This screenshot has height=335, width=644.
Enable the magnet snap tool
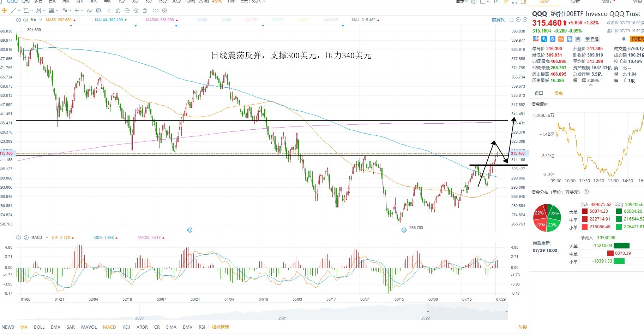pyautogui.click(x=118, y=11)
